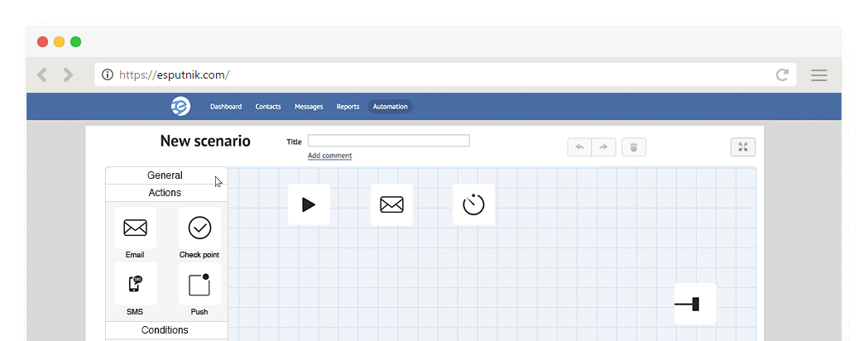Collapse the Actions section
The image size is (868, 341).
(165, 193)
